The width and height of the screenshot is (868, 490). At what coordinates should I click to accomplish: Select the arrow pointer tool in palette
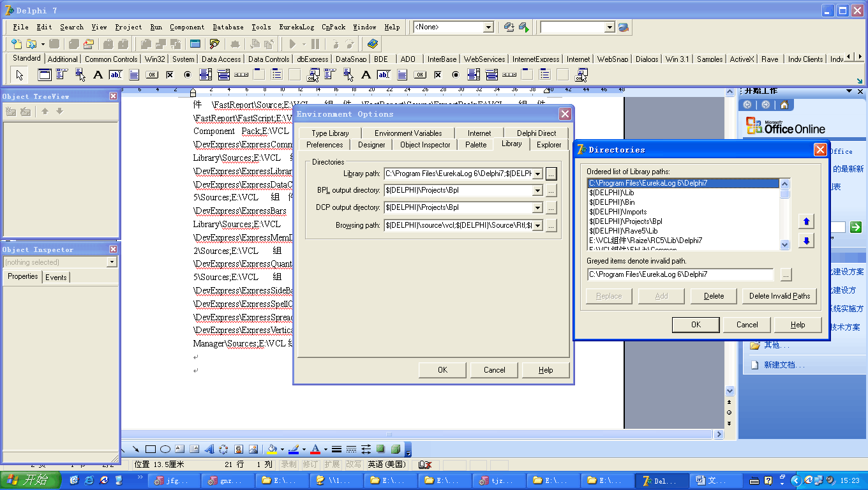[x=19, y=75]
